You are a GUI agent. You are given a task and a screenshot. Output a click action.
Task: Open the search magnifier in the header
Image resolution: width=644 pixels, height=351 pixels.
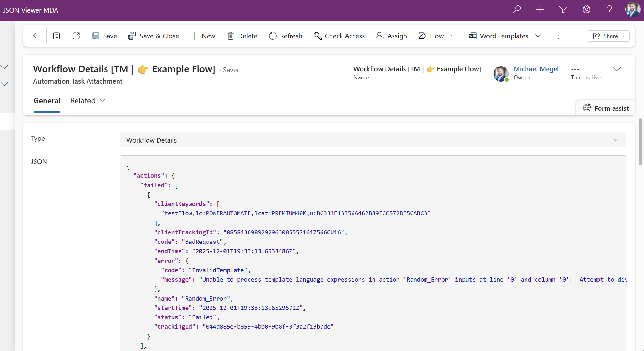pyautogui.click(x=517, y=9)
